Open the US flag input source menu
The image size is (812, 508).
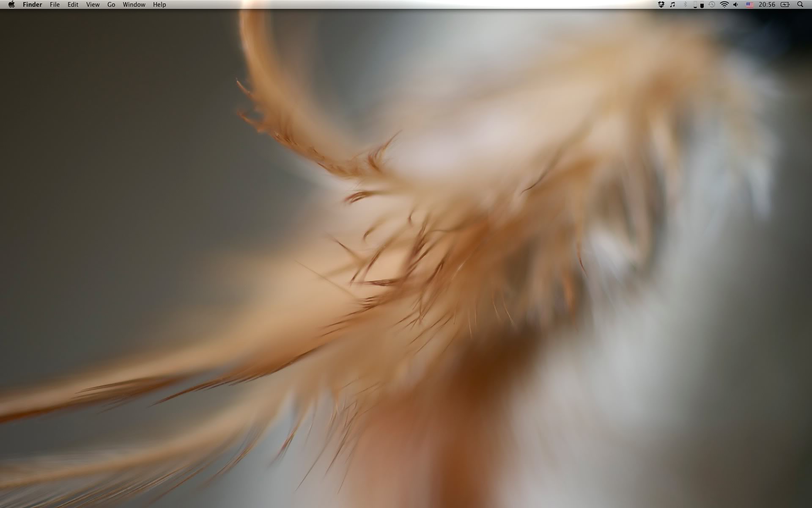pyautogui.click(x=749, y=5)
